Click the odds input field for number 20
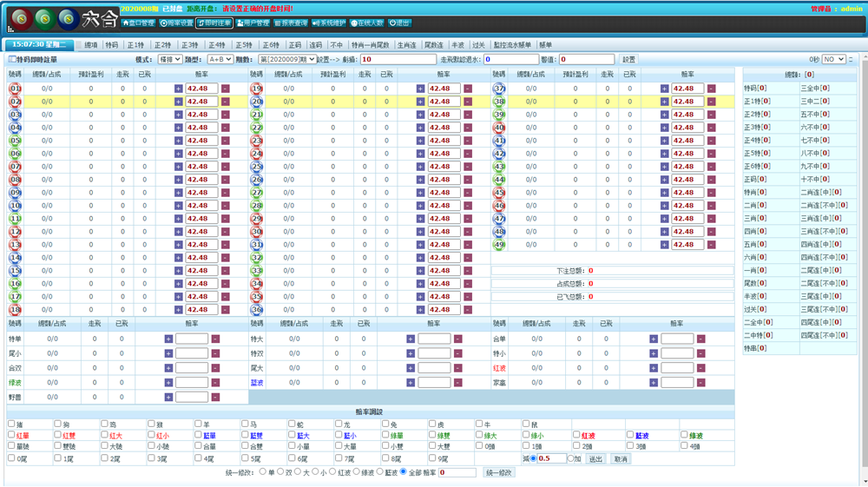The width and height of the screenshot is (868, 487). [x=444, y=102]
